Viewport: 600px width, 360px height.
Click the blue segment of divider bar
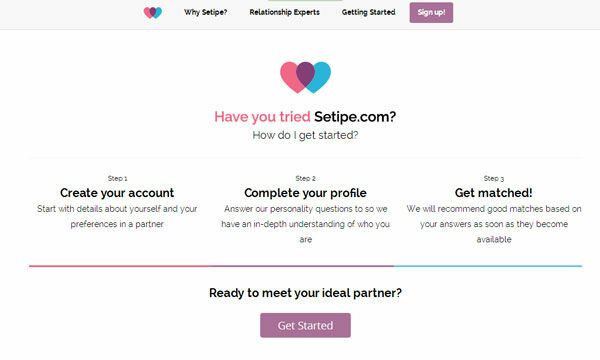(x=488, y=266)
